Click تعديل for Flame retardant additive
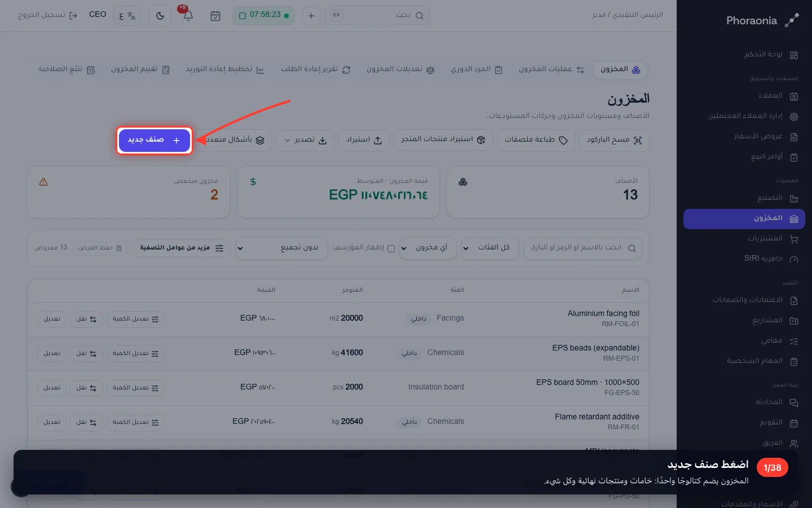This screenshot has width=812, height=508. coord(52,423)
